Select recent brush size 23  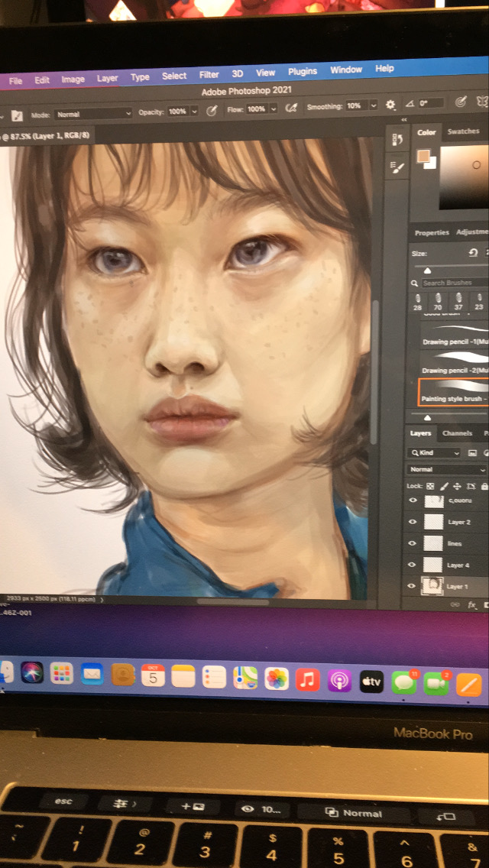(478, 301)
